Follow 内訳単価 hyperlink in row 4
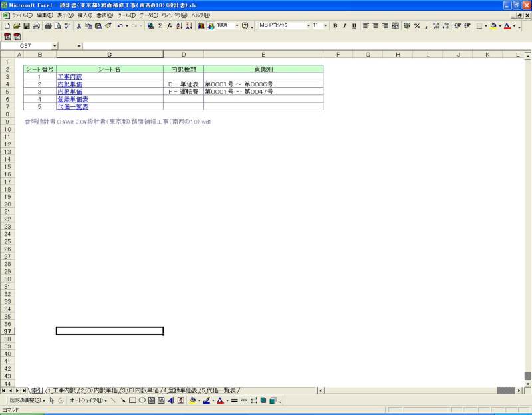532x415 pixels. [x=70, y=84]
